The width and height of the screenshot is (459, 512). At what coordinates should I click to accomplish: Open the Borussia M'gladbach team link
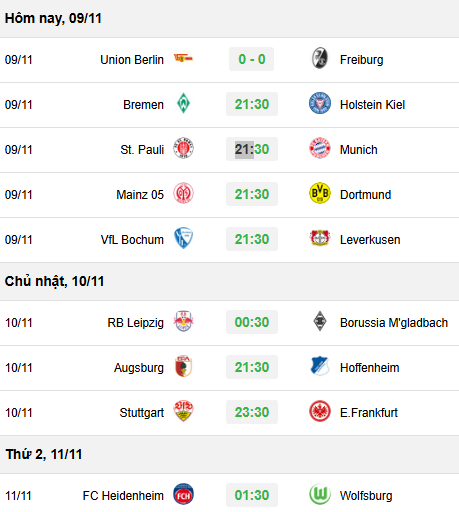tap(394, 323)
